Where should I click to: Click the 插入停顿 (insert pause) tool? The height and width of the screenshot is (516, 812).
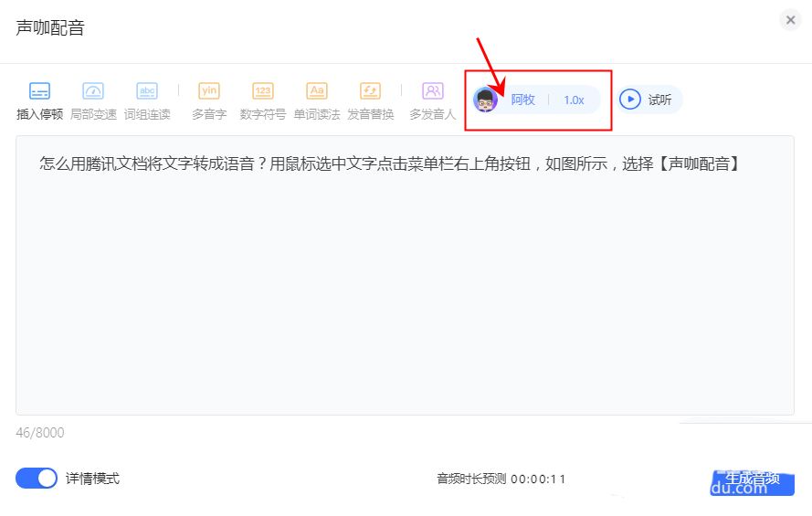click(x=40, y=101)
